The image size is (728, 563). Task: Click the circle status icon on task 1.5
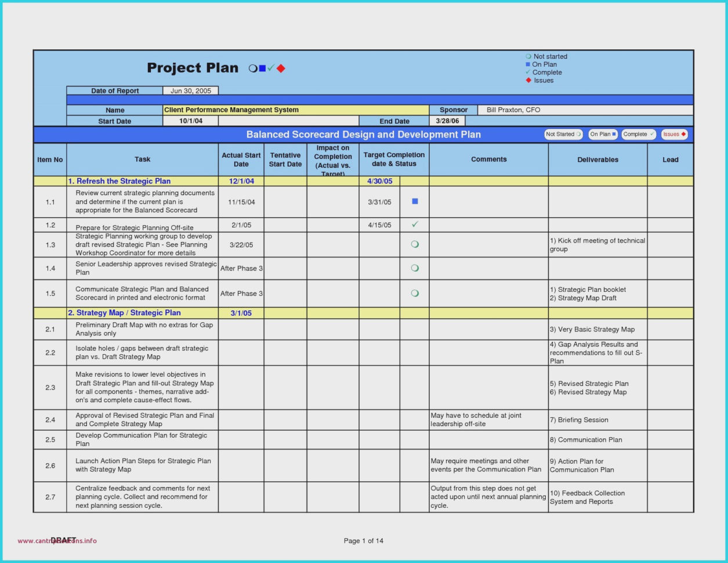click(415, 293)
